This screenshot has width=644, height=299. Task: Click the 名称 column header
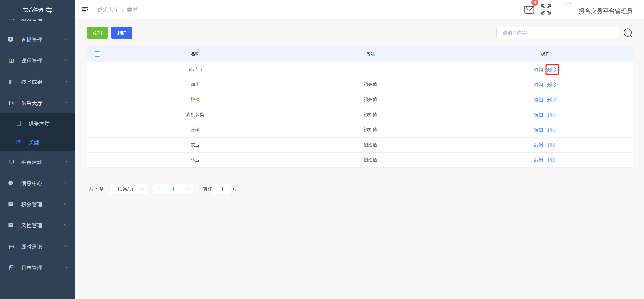(x=195, y=54)
